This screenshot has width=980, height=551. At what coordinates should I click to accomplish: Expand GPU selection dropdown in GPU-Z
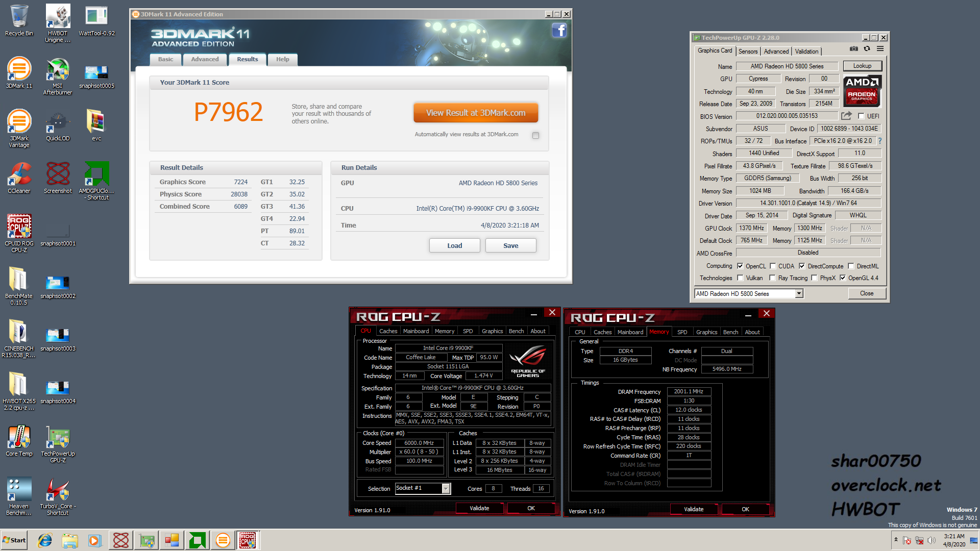799,293
